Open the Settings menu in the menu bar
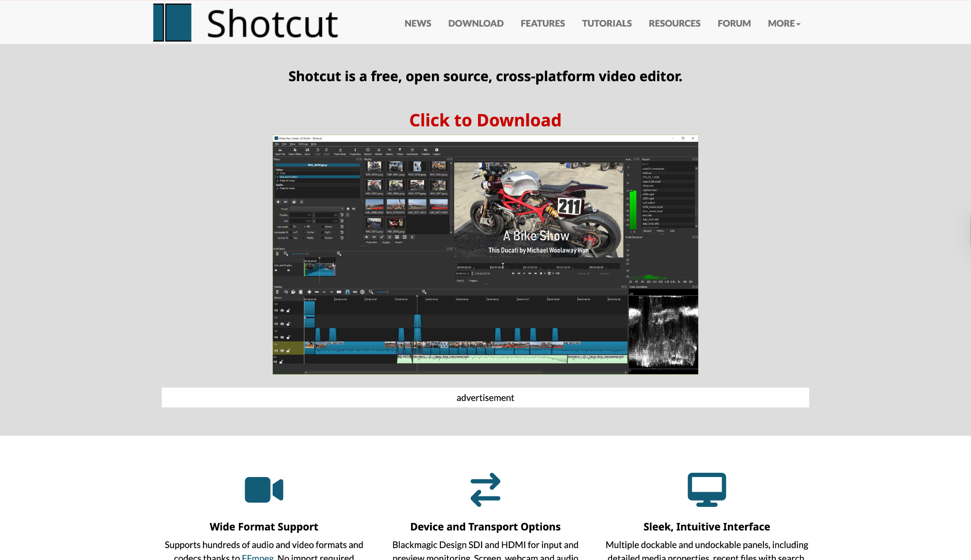The width and height of the screenshot is (971, 560). pyautogui.click(x=303, y=144)
